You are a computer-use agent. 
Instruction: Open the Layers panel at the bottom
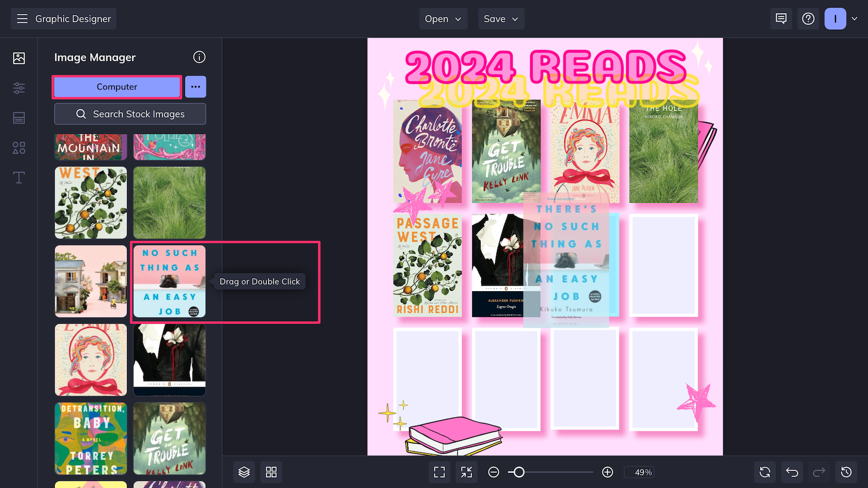(x=244, y=472)
